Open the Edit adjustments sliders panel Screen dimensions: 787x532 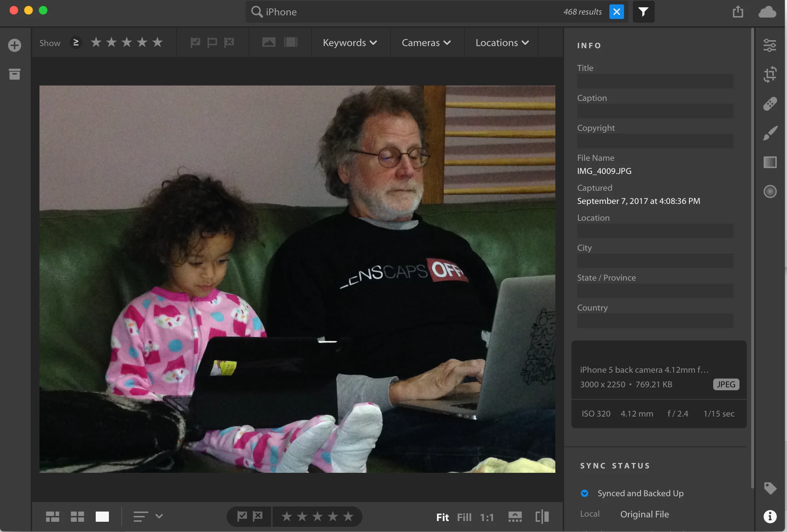[x=770, y=45]
